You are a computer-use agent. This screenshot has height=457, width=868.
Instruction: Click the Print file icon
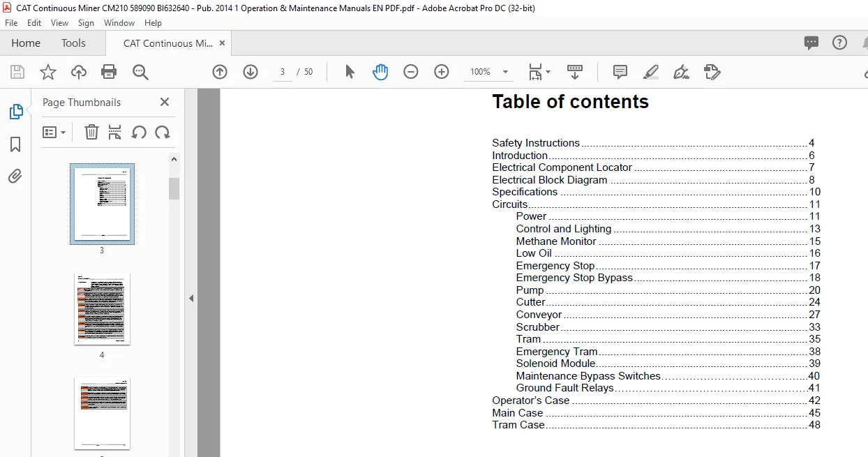(x=109, y=72)
